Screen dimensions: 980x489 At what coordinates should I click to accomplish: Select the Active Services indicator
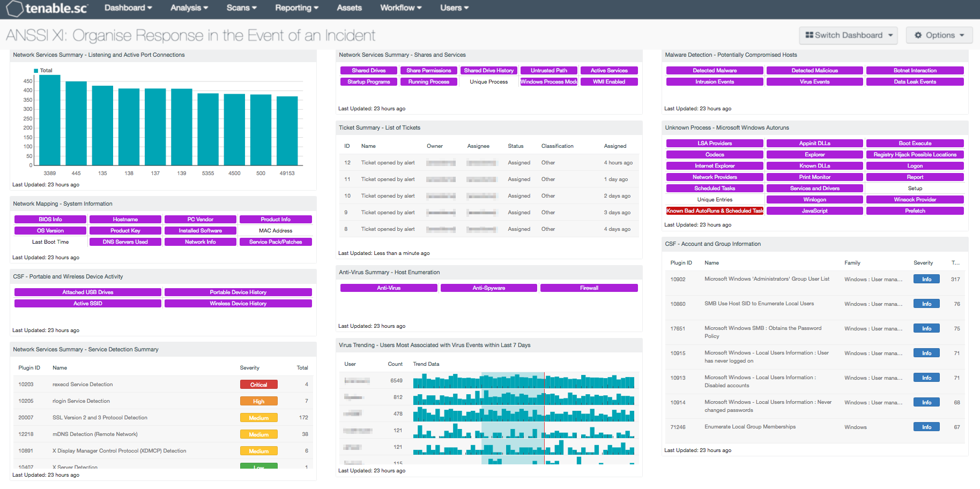click(609, 71)
